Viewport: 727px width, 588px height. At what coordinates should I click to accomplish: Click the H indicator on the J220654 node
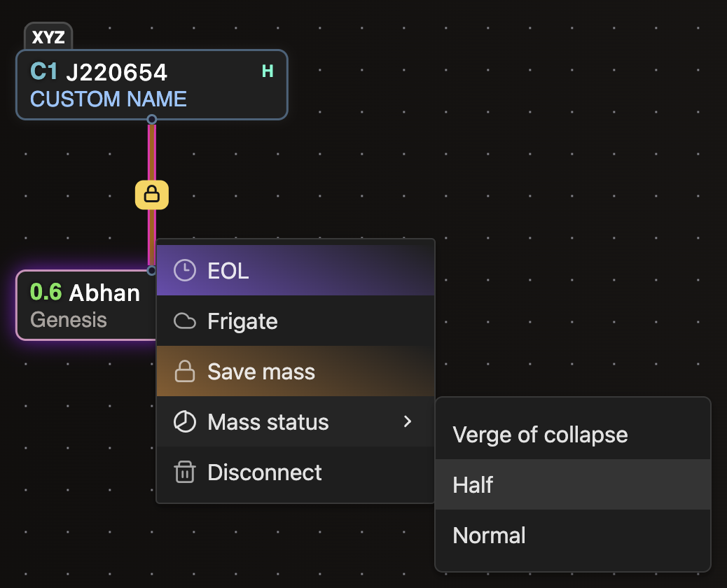(267, 71)
